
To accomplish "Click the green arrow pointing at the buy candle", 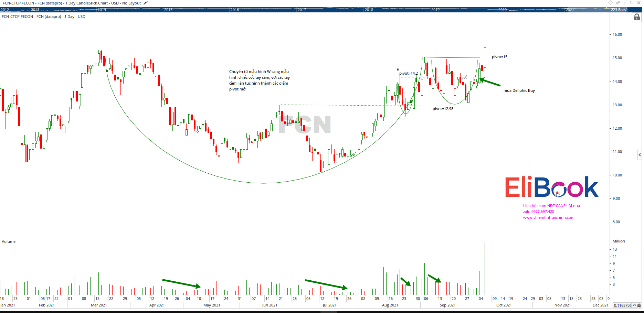I will pos(490,82).
